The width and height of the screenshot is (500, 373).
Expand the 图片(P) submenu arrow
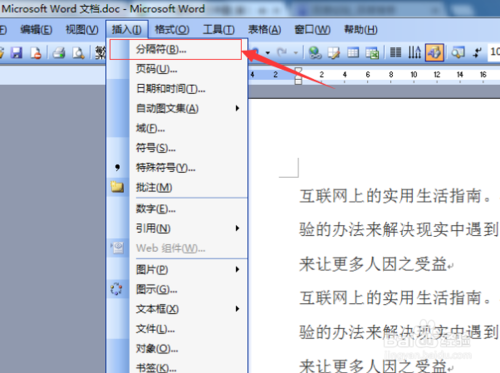pos(237,269)
